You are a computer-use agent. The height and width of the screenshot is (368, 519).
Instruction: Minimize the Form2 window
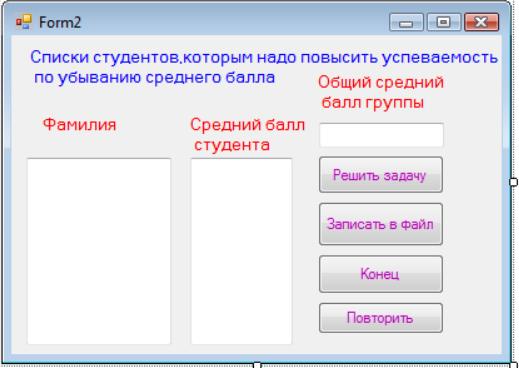tap(406, 22)
